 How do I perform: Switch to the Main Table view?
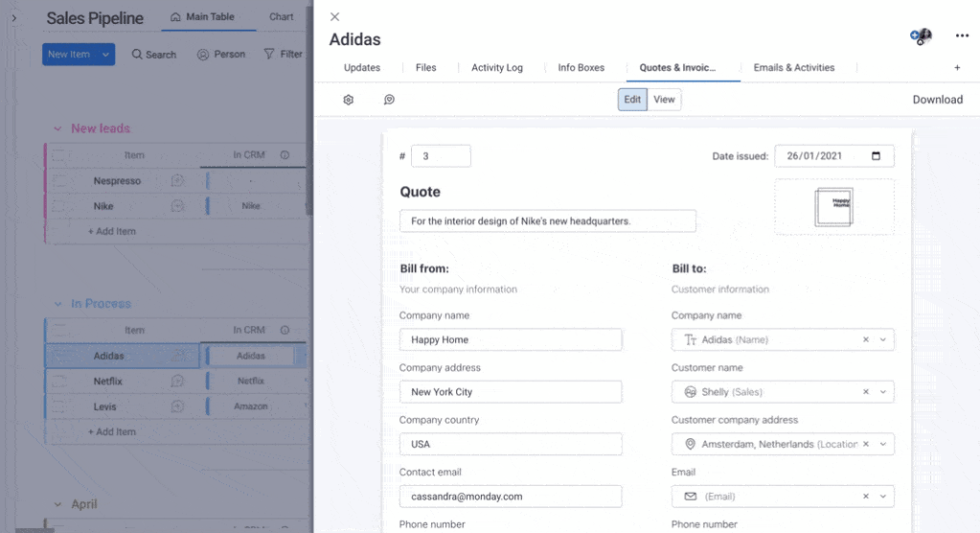pyautogui.click(x=202, y=17)
